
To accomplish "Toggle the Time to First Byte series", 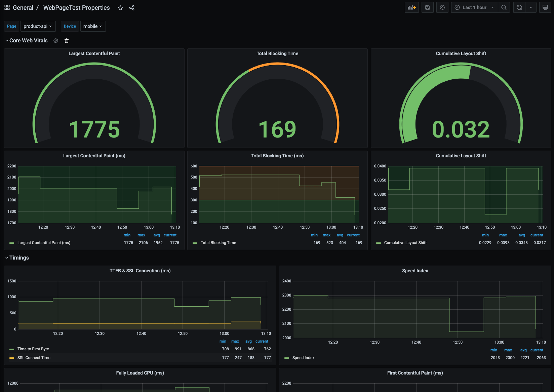I will click(x=33, y=349).
